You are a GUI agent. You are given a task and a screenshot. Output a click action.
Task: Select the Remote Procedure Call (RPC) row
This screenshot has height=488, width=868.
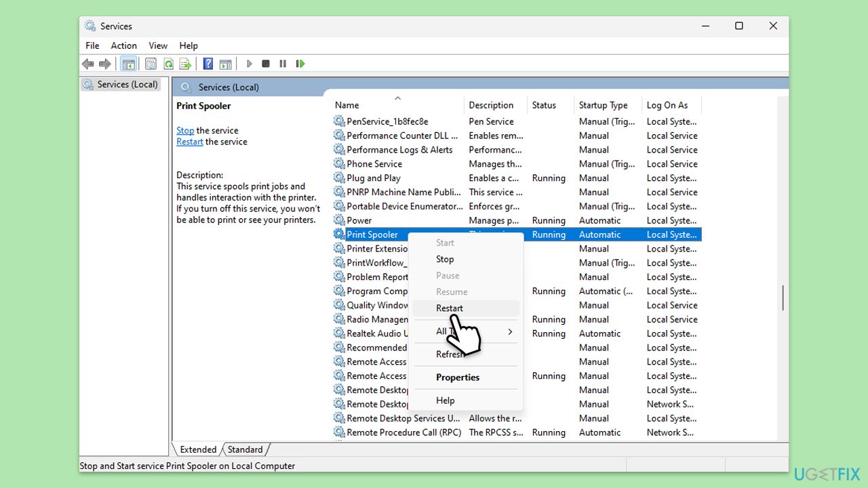517,432
